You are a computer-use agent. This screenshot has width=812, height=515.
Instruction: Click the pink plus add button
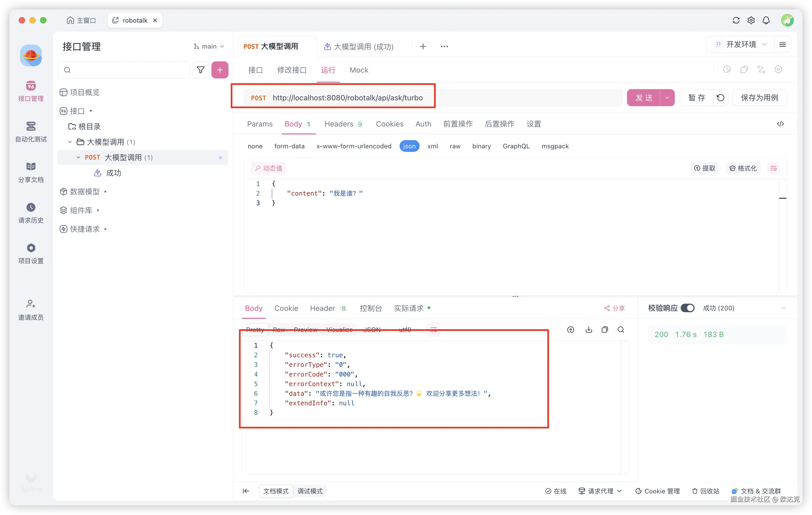coord(220,70)
